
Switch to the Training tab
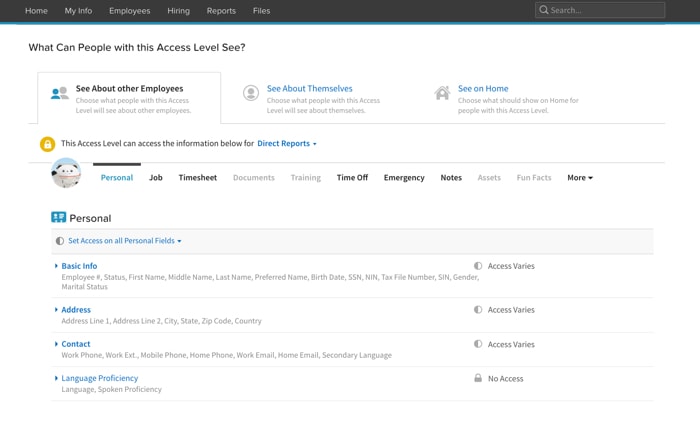(x=306, y=178)
